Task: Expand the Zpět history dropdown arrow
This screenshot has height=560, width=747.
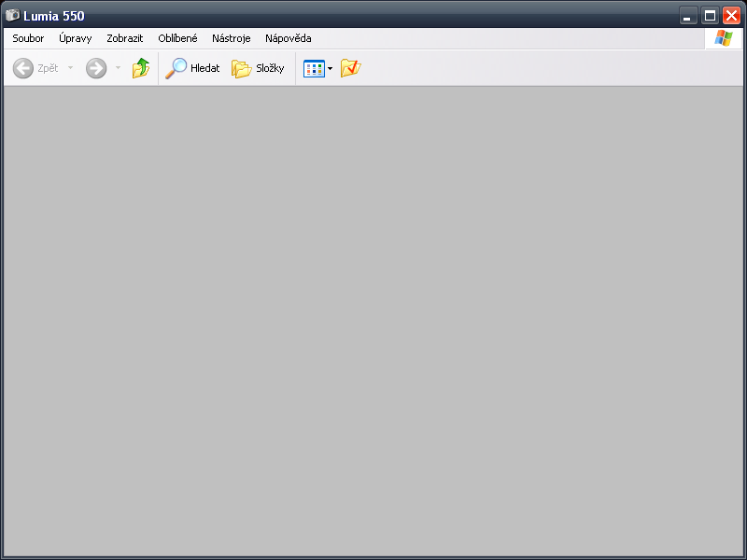Action: click(71, 68)
